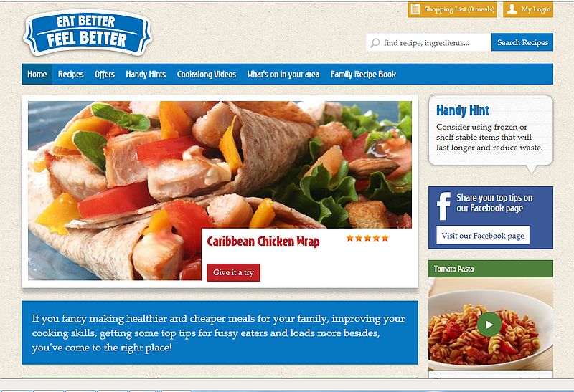Click the Search Recipes button

coord(522,42)
